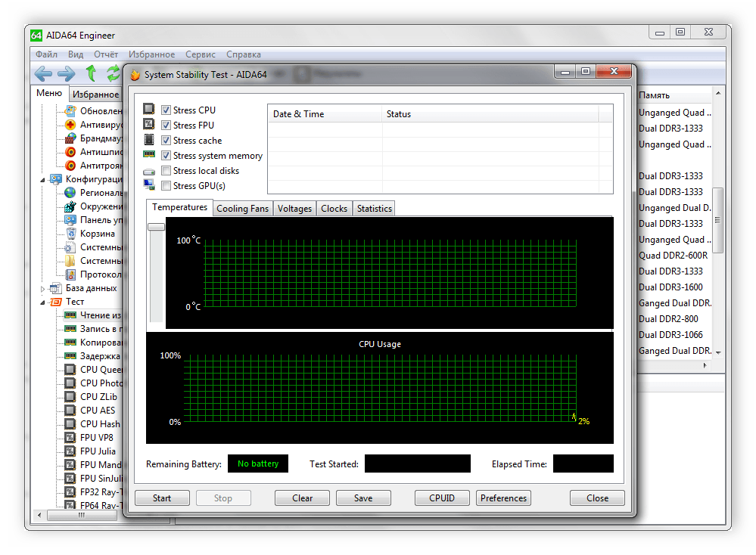Click the Протокол log icon
The height and width of the screenshot is (555, 756).
click(x=70, y=274)
